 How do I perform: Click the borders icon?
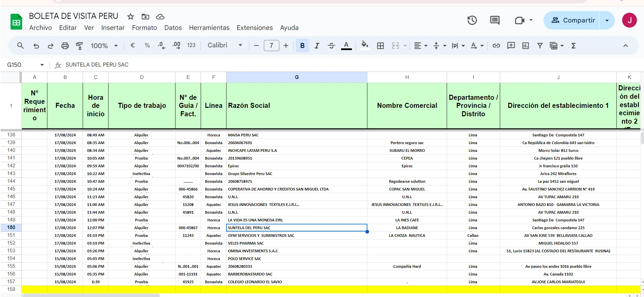click(380, 46)
